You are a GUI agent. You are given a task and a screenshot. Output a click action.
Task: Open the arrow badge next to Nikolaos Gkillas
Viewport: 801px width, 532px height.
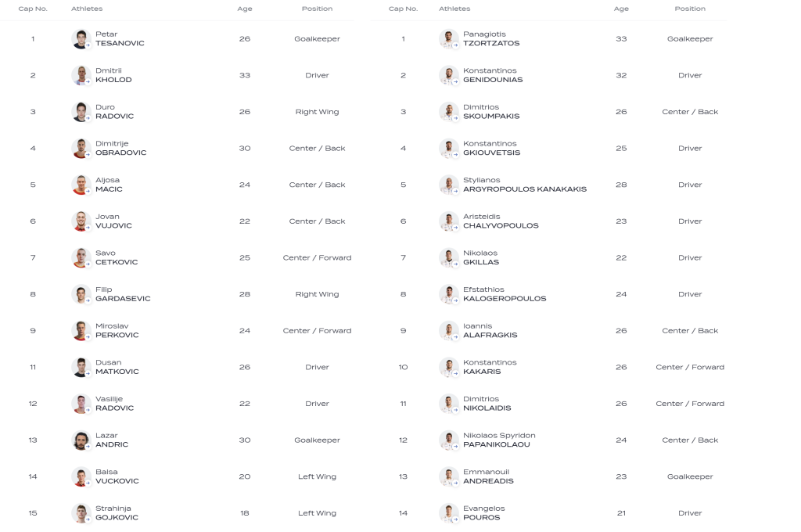(456, 264)
